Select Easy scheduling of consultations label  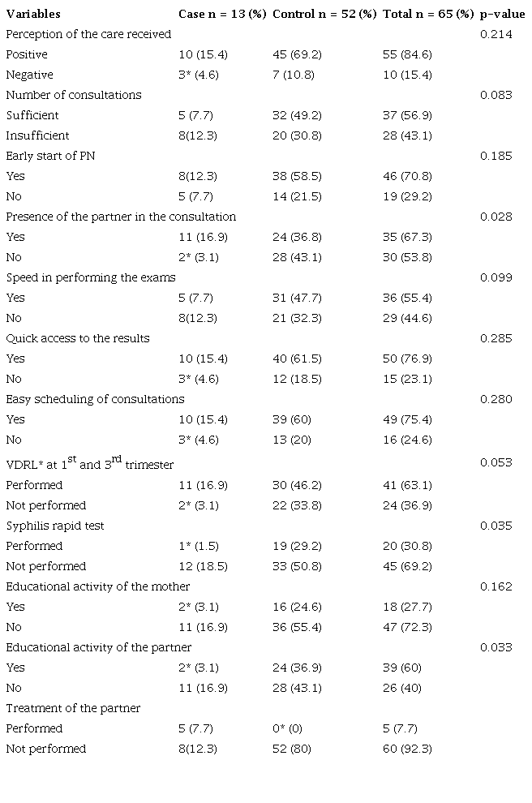[95, 399]
